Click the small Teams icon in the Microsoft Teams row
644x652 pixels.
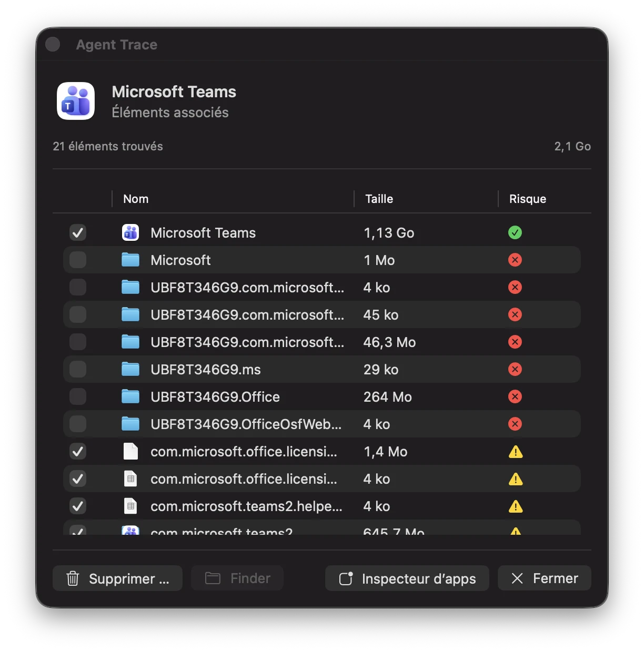pyautogui.click(x=130, y=232)
